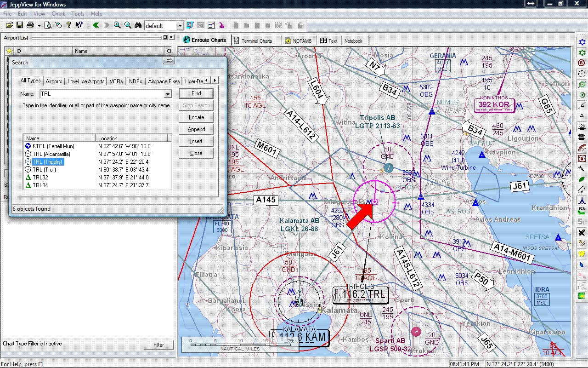Open the Chart menu
588x368 pixels.
(x=58, y=14)
